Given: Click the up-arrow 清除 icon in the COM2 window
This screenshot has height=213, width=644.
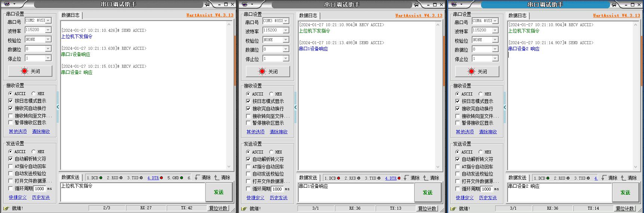Looking at the screenshot, I should pyautogui.click(x=217, y=177).
